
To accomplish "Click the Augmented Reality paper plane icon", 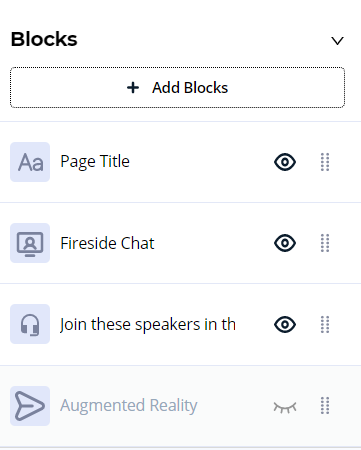I will tap(30, 406).
